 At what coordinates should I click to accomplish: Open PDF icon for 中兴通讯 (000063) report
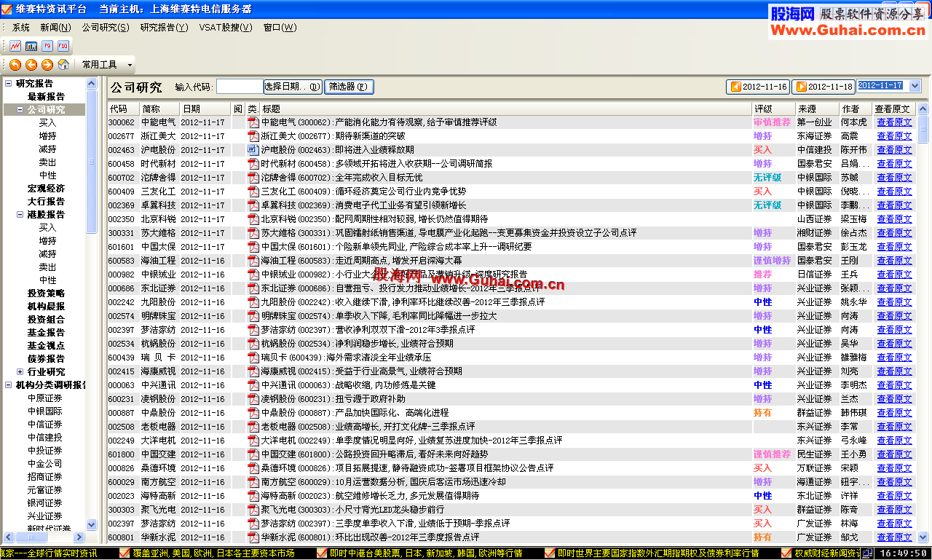pyautogui.click(x=253, y=385)
